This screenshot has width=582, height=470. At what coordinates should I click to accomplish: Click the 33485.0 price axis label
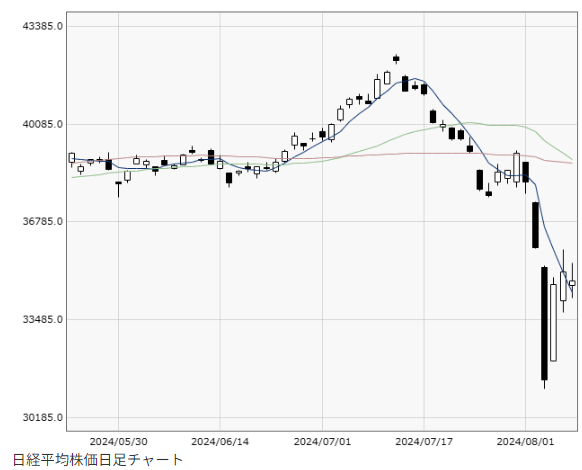(42, 319)
